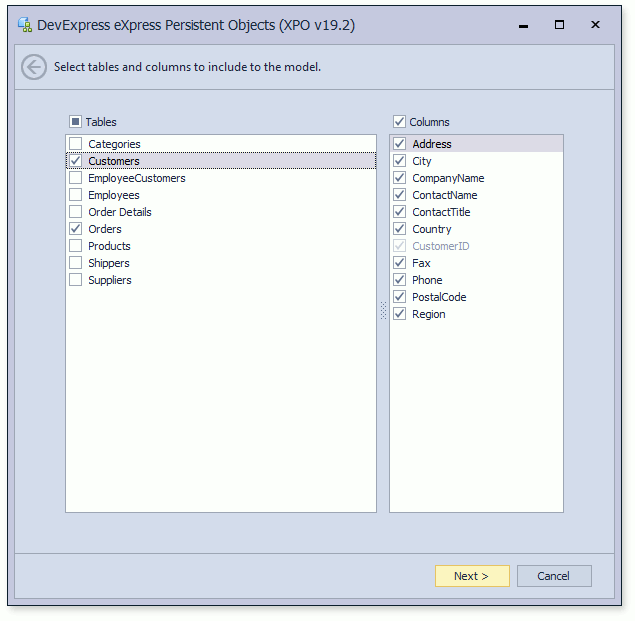Check the Products table checkbox
The image size is (635, 621).
(x=75, y=245)
